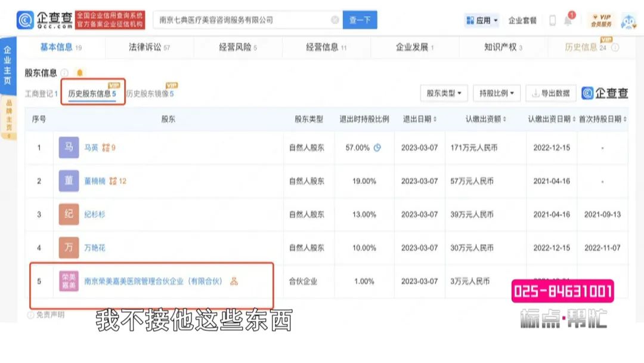Image resolution: width=644 pixels, height=363 pixels.
Task: Click the 荣美嘉美 company avatar tile
Action: (x=69, y=281)
